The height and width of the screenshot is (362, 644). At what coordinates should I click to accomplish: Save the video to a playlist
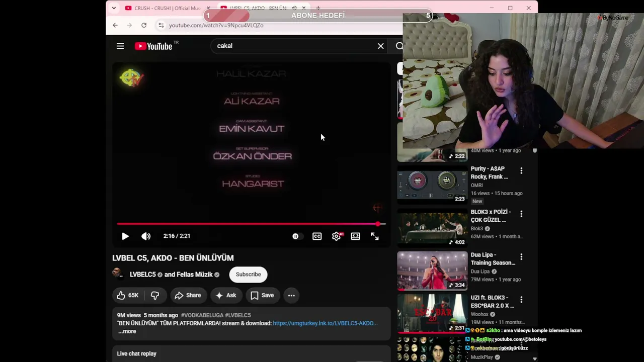tap(263, 296)
